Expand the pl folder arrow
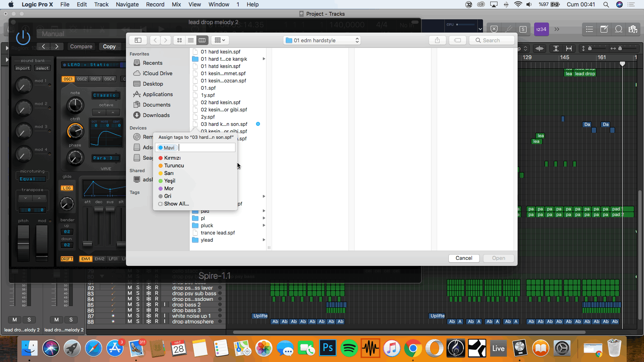The image size is (644, 362). point(264,218)
